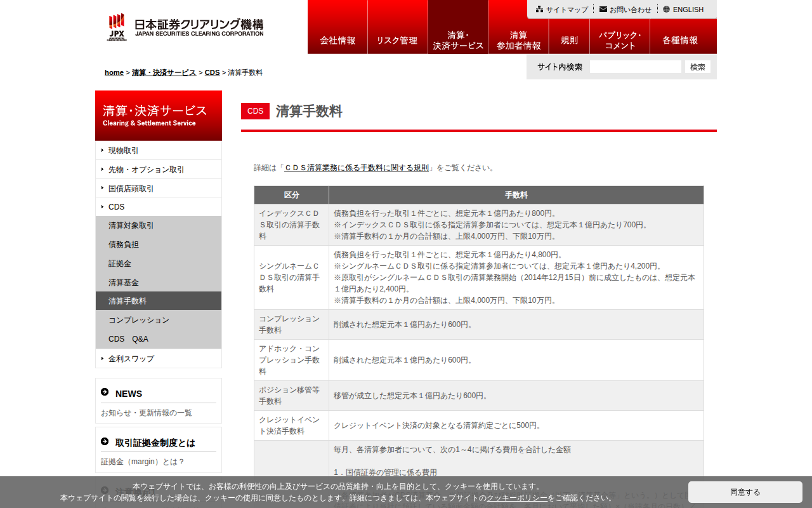Click ポジション移管等手数料 cell
The image size is (812, 508).
(292, 396)
